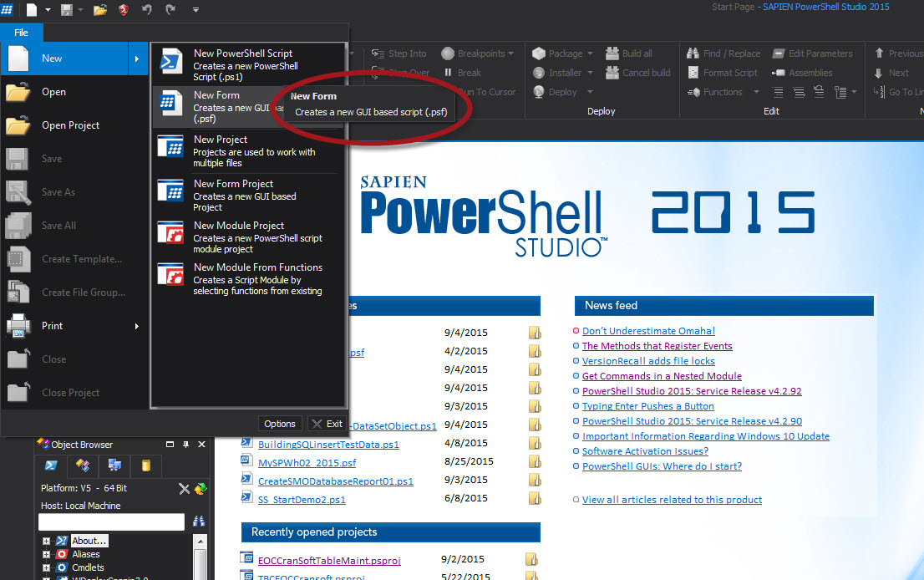This screenshot has height=580, width=924.
Task: Open folder icon beside BuildingSQLinsertTestData.ps1
Action: 535,443
